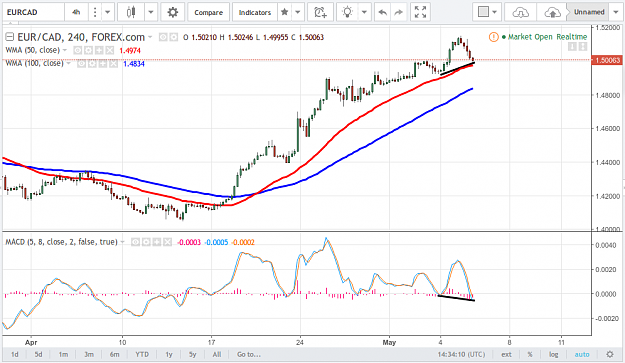Expand the publish idea dropdown arrow
Screen dimensions: 625x363
pyautogui.click(x=364, y=12)
